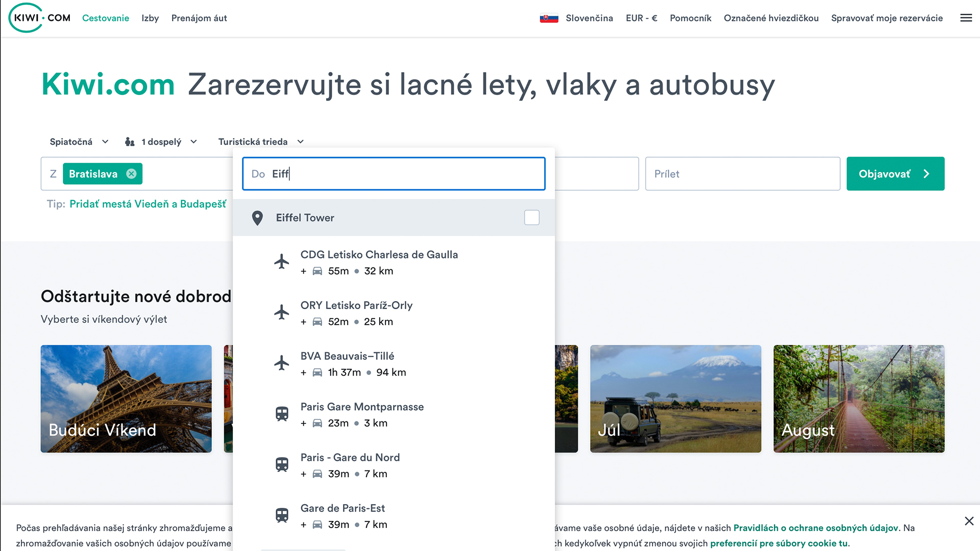Screen dimensions: 980x551
Task: Click the Pridať mestá Viedeň a Budapešť tip link
Action: (x=148, y=204)
